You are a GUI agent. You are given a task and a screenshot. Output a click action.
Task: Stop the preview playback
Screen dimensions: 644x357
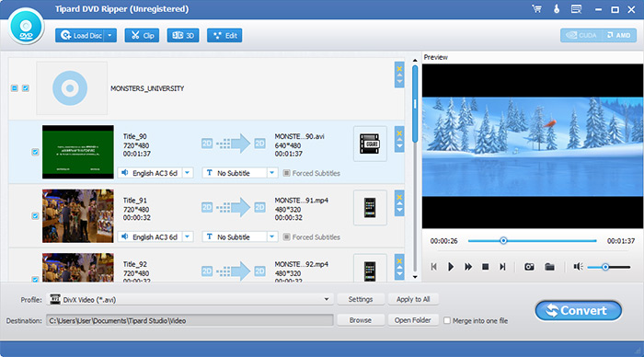[485, 267]
